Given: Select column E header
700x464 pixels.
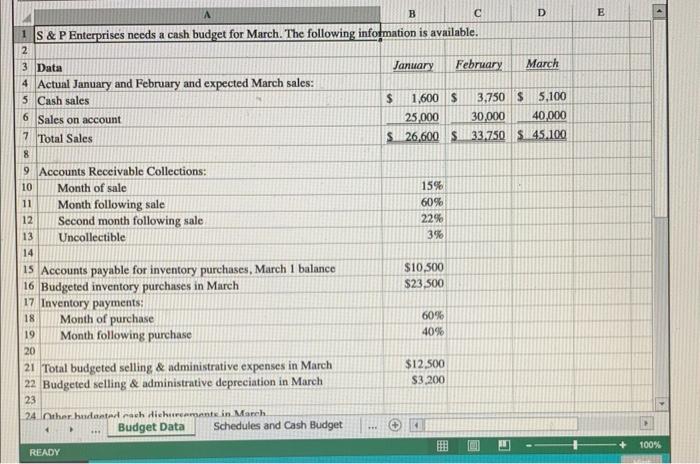Looking at the screenshot, I should [600, 13].
